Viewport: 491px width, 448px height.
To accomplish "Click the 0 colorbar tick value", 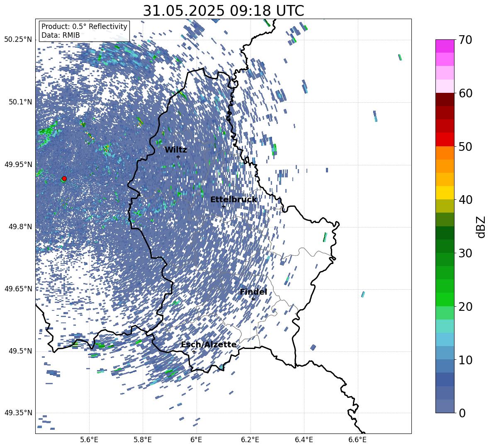I will [462, 413].
